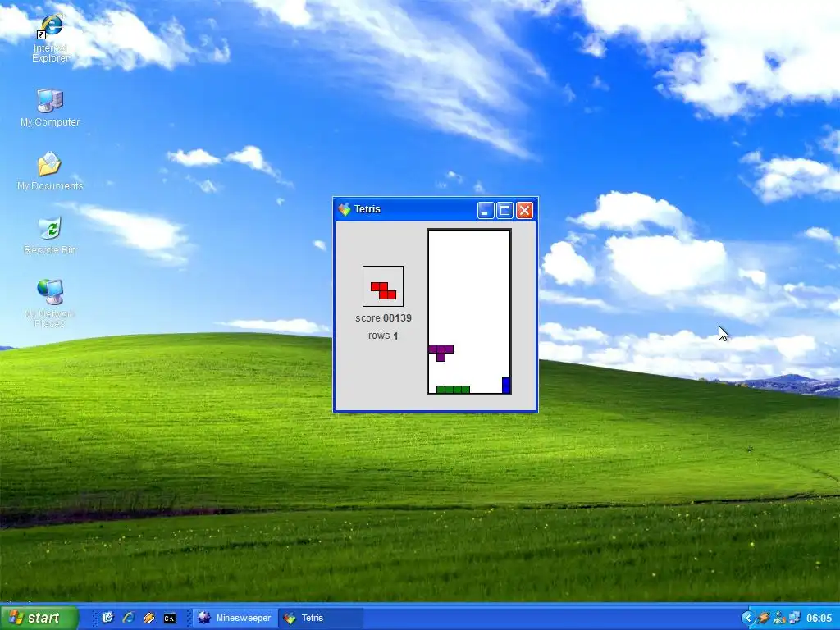The image size is (840, 630).
Task: Click the 06:05 taskbar clock
Action: pos(819,618)
